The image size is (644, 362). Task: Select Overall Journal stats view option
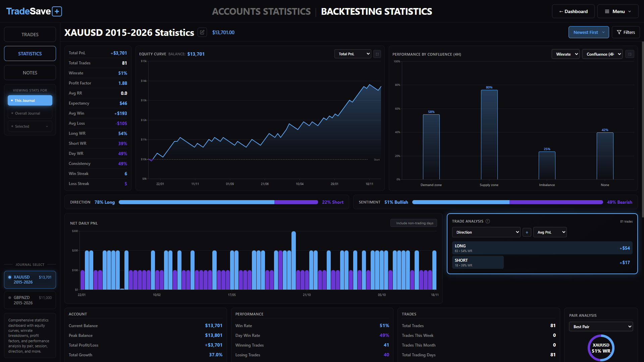click(30, 113)
